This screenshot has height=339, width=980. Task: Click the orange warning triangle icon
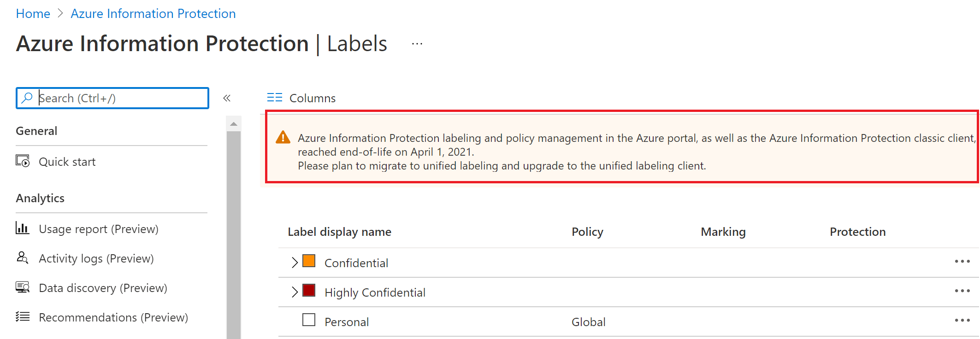click(x=283, y=137)
